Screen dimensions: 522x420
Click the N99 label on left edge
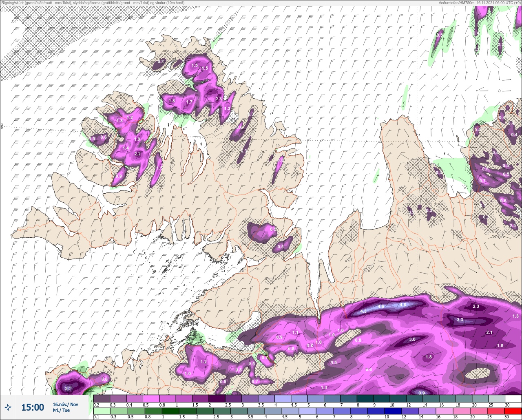[x=2, y=127]
